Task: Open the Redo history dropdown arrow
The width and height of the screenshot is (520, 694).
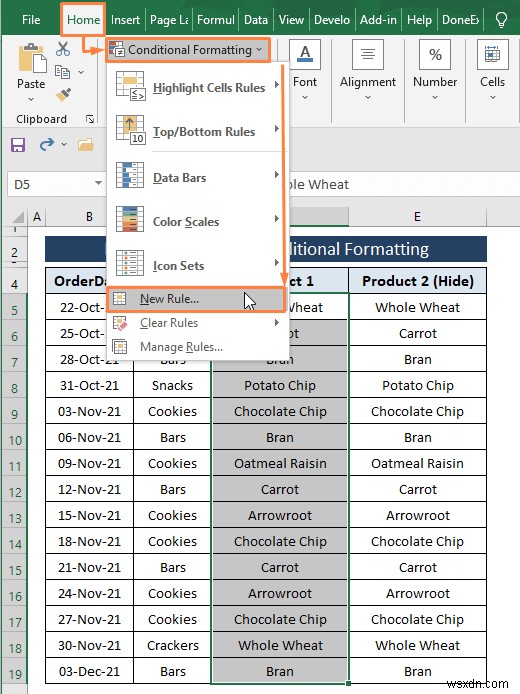Action: 64,144
